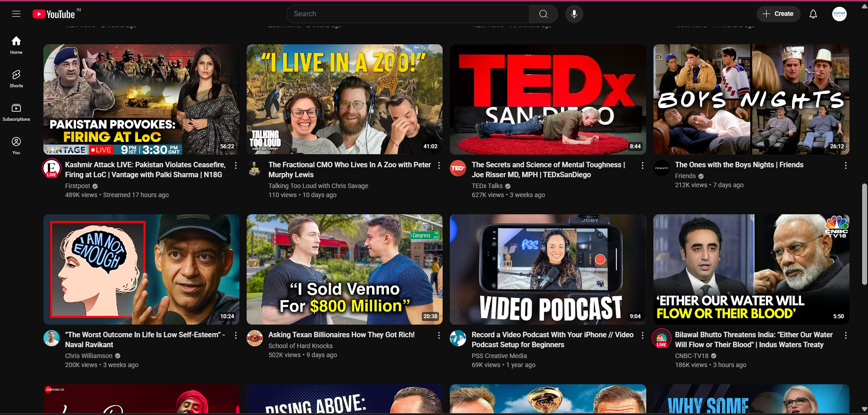
Task: Open the TEDx Talks channel avatar
Action: point(458,169)
